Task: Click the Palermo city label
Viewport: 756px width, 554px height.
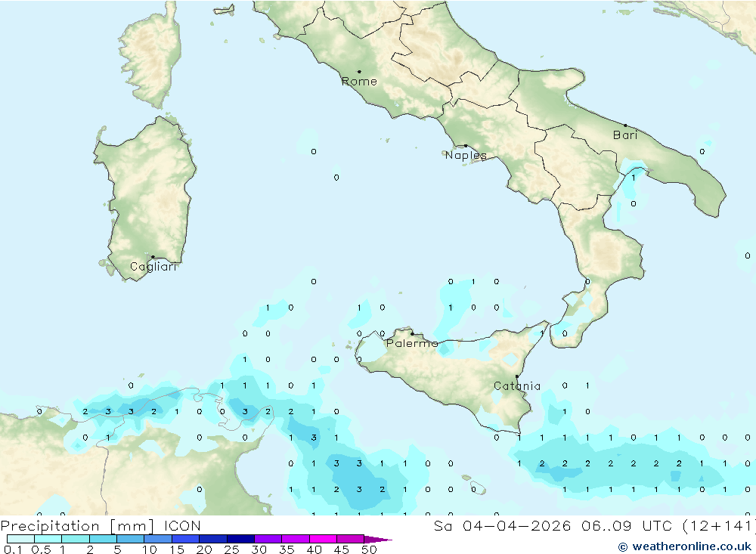Action: coord(412,343)
